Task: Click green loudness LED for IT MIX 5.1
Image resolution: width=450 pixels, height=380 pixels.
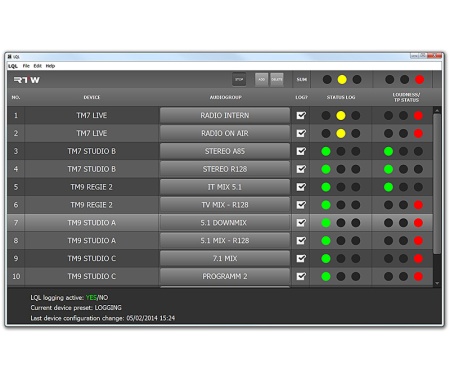Action: click(388, 187)
